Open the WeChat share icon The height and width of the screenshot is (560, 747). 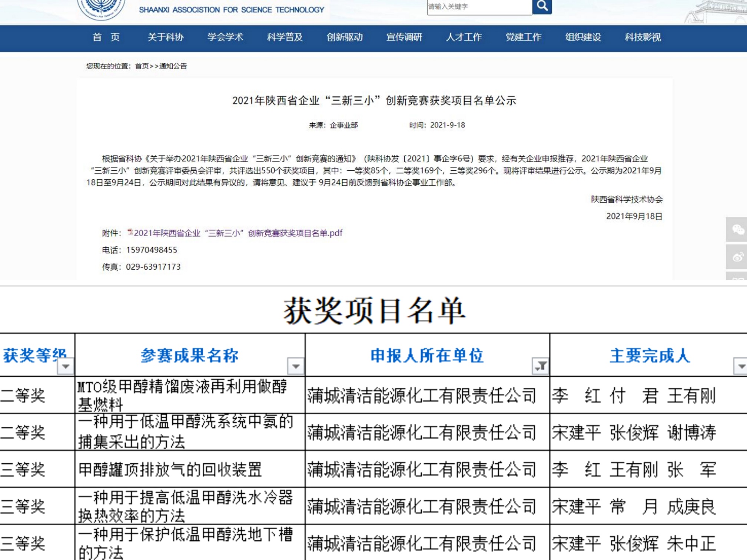[737, 230]
